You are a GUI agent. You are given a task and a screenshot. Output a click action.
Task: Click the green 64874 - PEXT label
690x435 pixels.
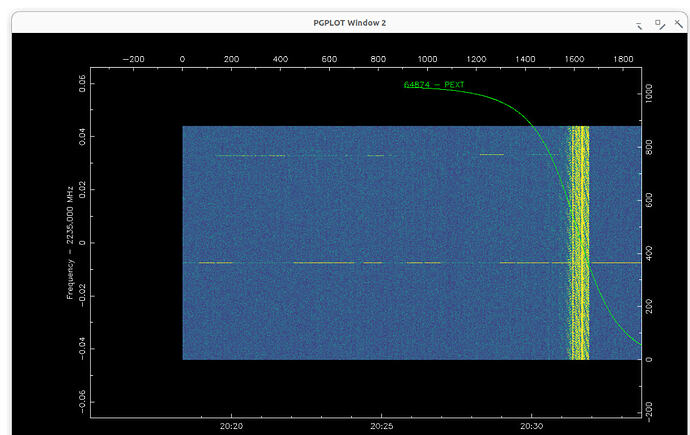[x=433, y=84]
